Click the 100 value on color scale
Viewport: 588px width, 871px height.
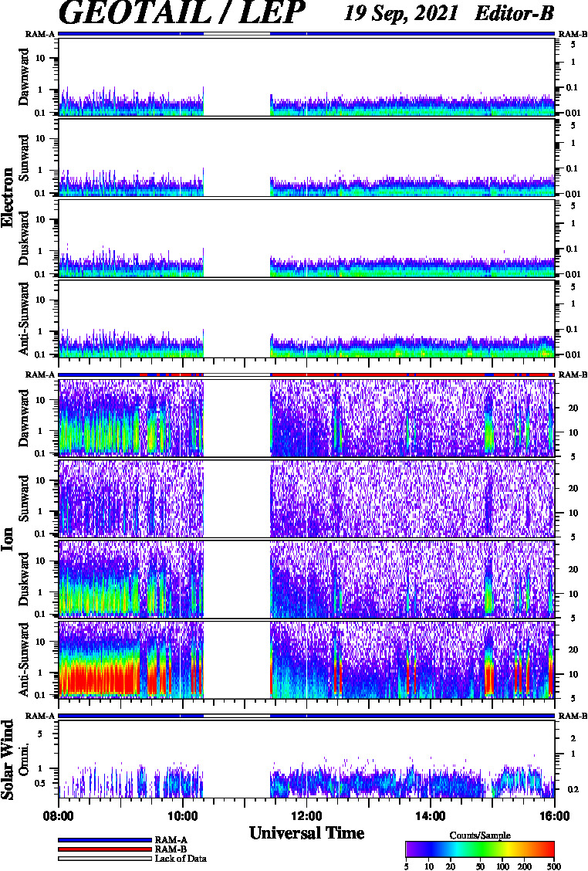[502, 866]
